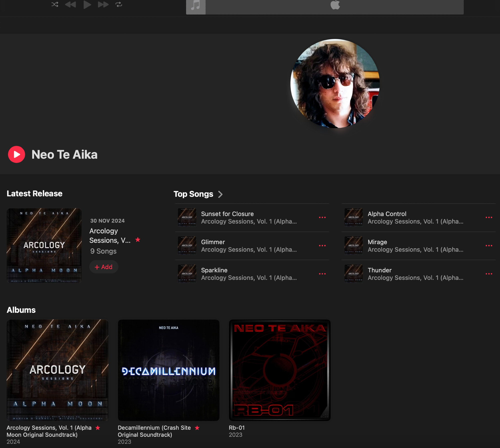
Task: Open more options for Mirage
Action: [489, 246]
